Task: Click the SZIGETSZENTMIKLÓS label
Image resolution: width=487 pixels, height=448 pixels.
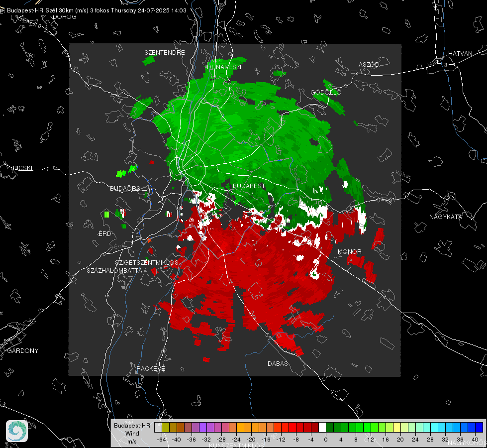Action: pos(147,262)
